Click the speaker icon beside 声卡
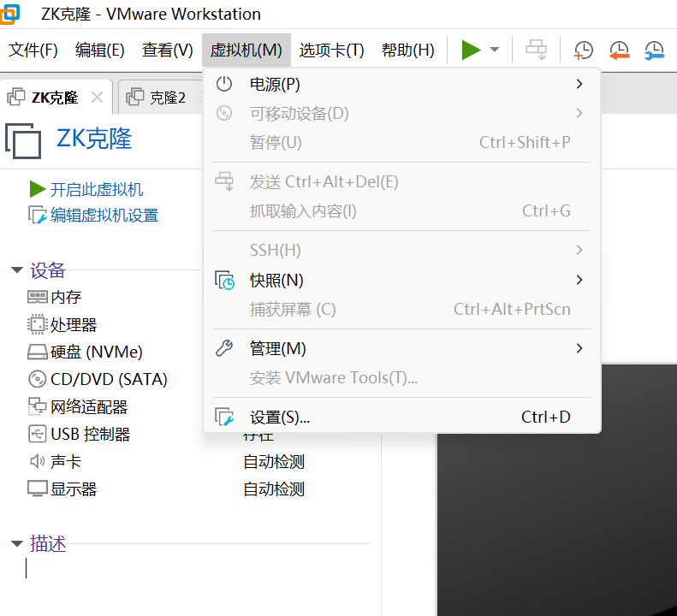677x616 pixels. (37, 461)
